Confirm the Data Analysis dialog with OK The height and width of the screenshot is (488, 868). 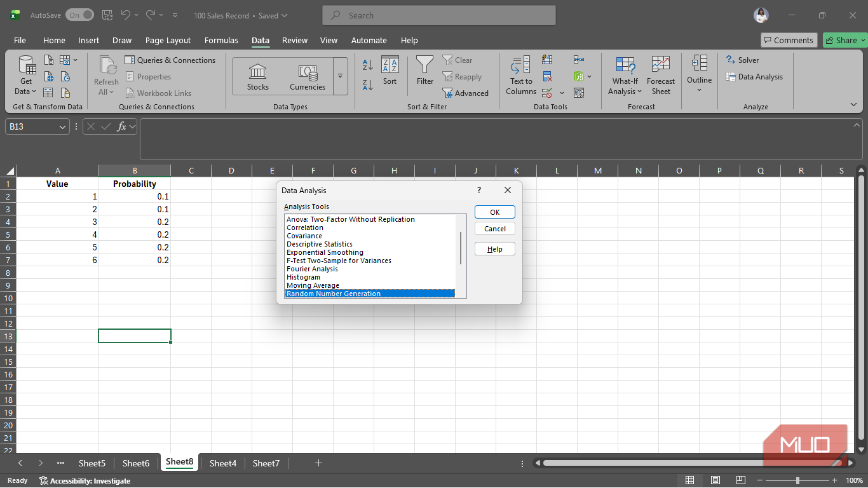pyautogui.click(x=495, y=212)
